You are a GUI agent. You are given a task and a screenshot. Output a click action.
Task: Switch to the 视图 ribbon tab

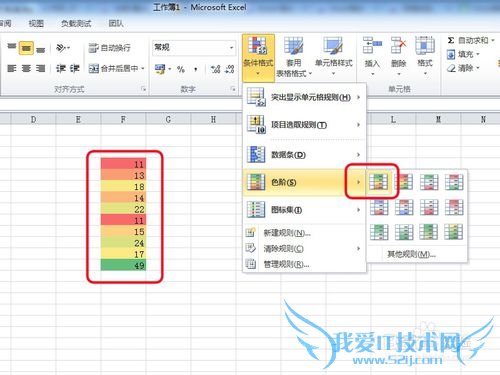(36, 23)
